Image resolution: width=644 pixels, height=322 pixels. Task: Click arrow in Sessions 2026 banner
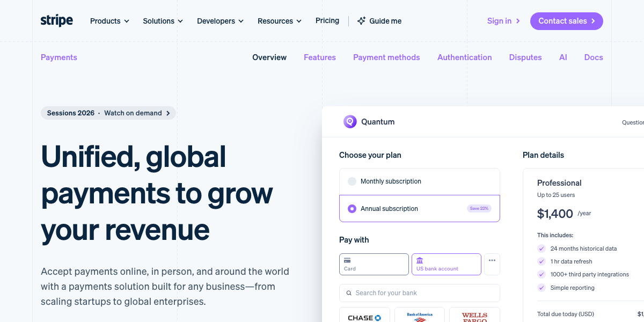coord(168,113)
